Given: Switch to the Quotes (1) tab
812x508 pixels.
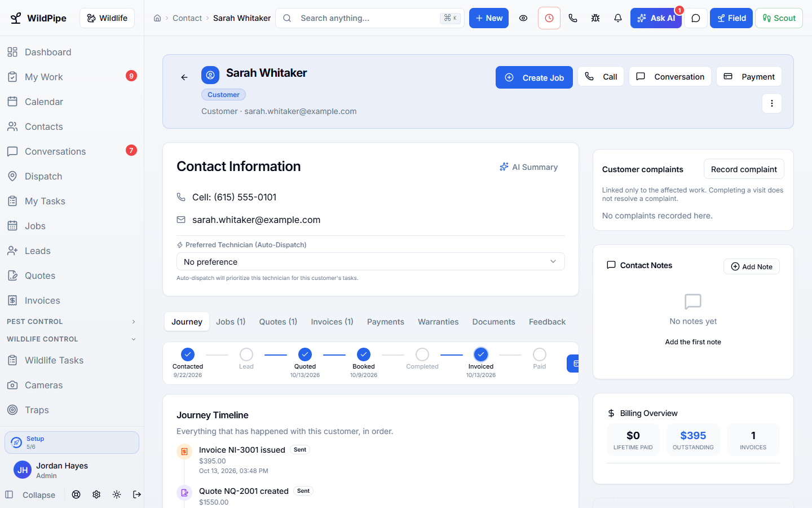Looking at the screenshot, I should 278,322.
